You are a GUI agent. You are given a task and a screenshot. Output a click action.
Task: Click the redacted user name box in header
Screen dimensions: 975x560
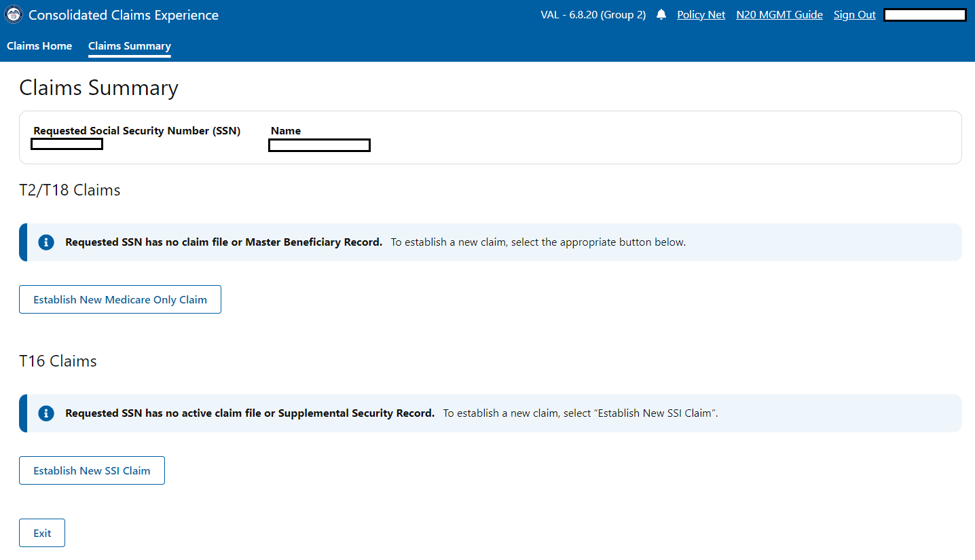pos(925,15)
